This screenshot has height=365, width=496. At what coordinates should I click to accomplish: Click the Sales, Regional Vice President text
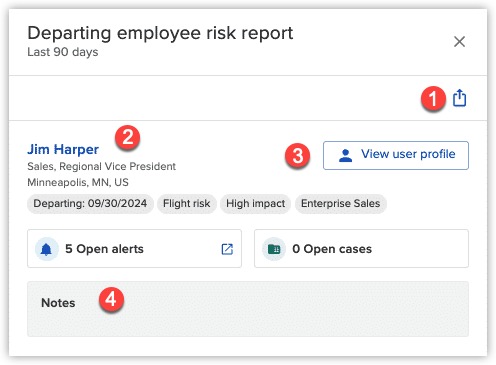coord(101,166)
